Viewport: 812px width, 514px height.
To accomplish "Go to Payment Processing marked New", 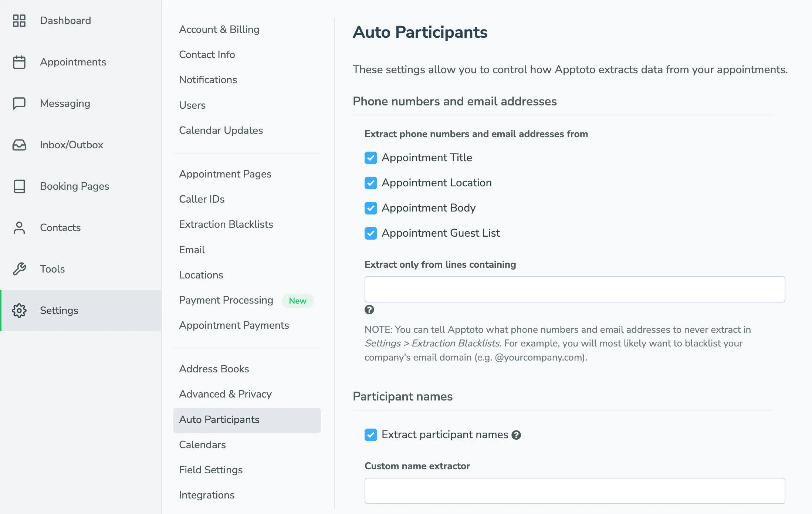I will [x=226, y=300].
